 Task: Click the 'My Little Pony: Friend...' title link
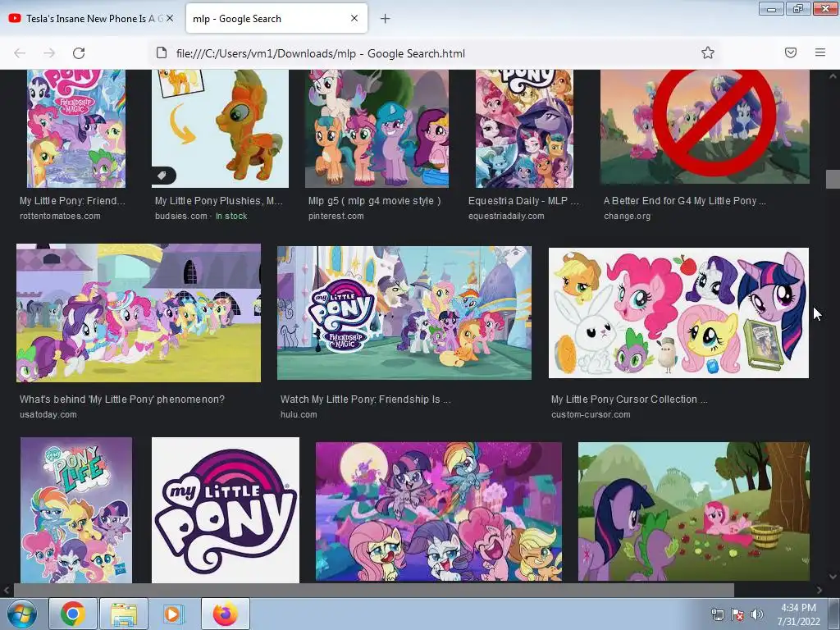click(x=72, y=201)
